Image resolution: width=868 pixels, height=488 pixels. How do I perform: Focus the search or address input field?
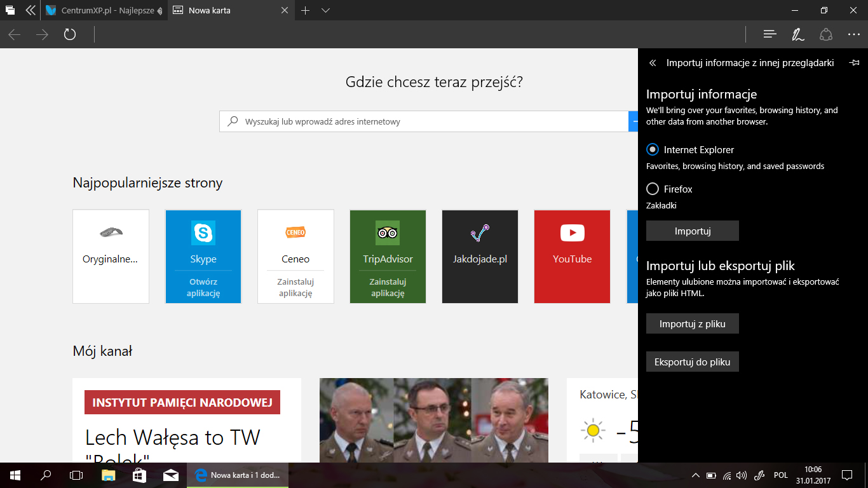[424, 121]
